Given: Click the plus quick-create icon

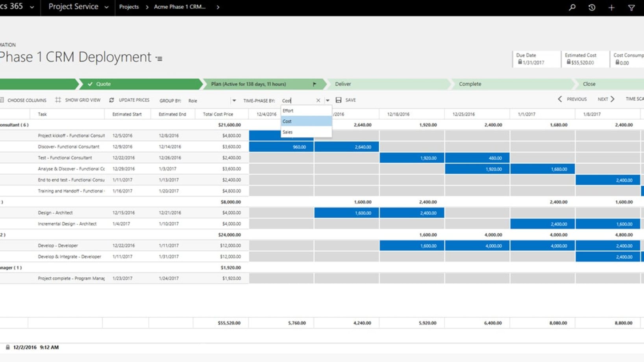Looking at the screenshot, I should (611, 7).
